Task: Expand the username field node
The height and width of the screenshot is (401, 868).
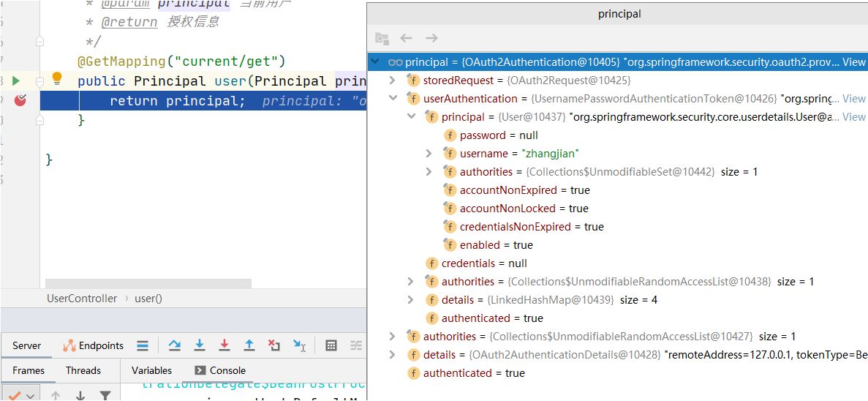Action: click(429, 154)
